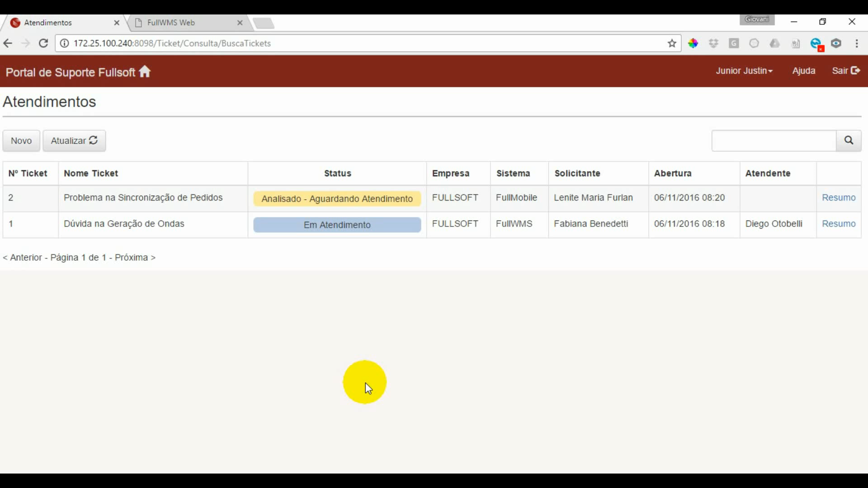Focus the ticket search input field
The image size is (868, 488).
point(774,141)
